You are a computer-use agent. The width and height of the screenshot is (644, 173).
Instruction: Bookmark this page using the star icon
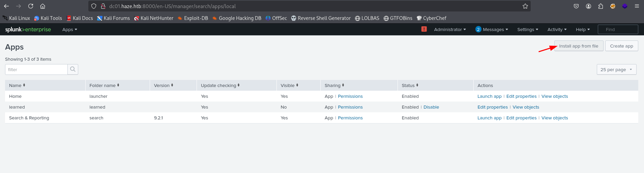(x=525, y=6)
